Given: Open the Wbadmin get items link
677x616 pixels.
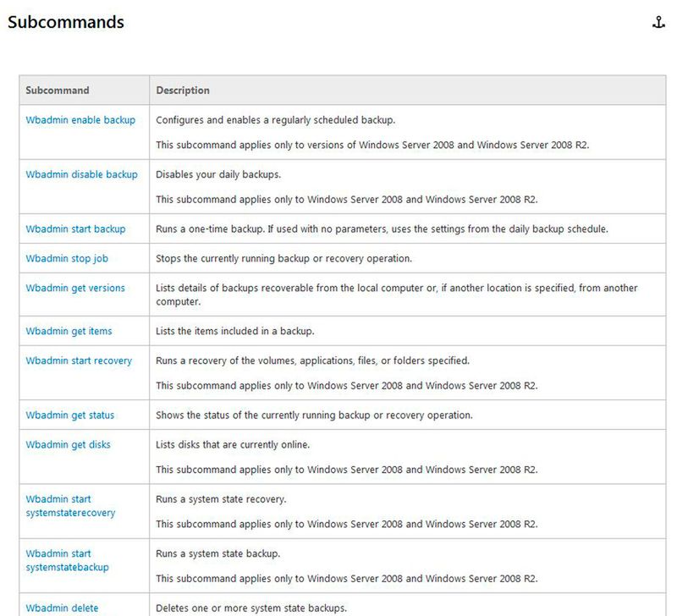Looking at the screenshot, I should [69, 331].
